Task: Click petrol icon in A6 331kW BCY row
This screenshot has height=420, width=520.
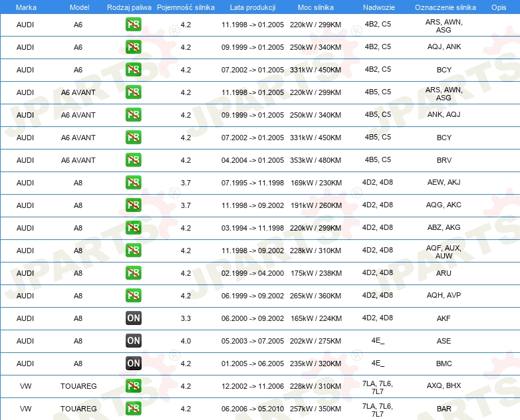Action: [133, 70]
